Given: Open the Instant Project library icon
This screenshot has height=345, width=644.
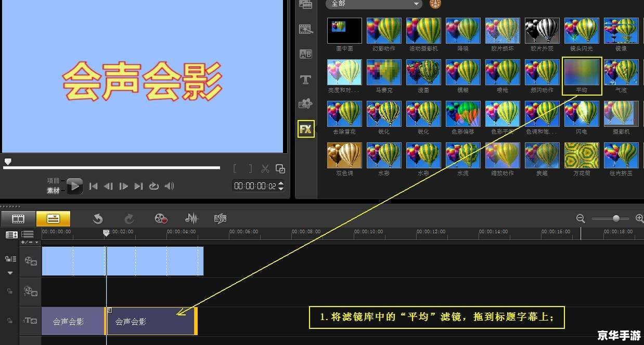Looking at the screenshot, I should [306, 29].
